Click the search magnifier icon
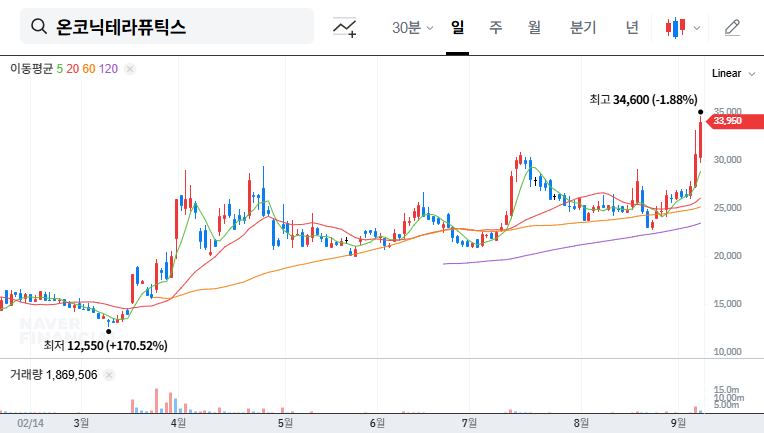Image resolution: width=764 pixels, height=433 pixels. coord(39,26)
